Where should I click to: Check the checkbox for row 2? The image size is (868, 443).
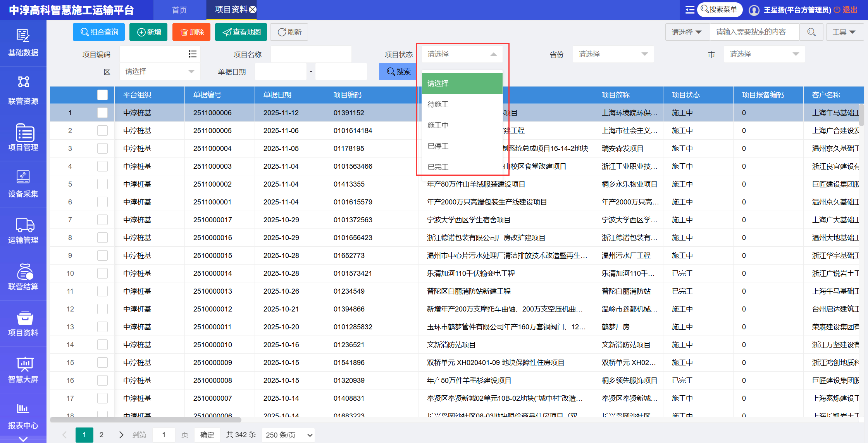pyautogui.click(x=102, y=131)
